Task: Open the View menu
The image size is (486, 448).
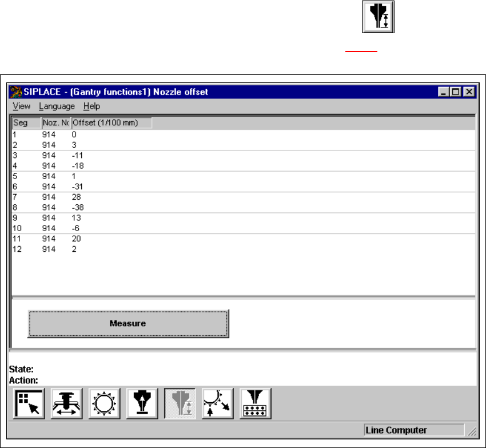Action: coord(21,106)
